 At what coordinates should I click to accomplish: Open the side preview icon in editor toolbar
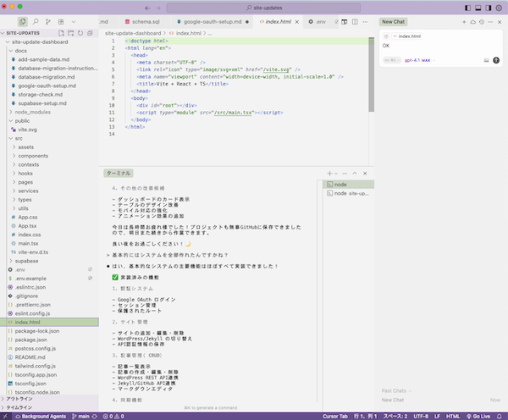(345, 22)
